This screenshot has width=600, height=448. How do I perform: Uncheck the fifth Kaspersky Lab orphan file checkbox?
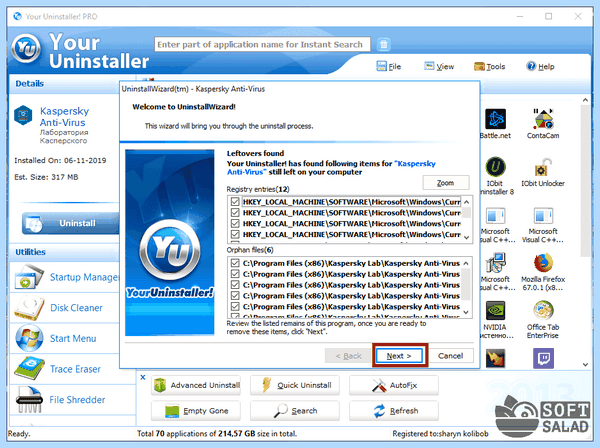(x=235, y=306)
